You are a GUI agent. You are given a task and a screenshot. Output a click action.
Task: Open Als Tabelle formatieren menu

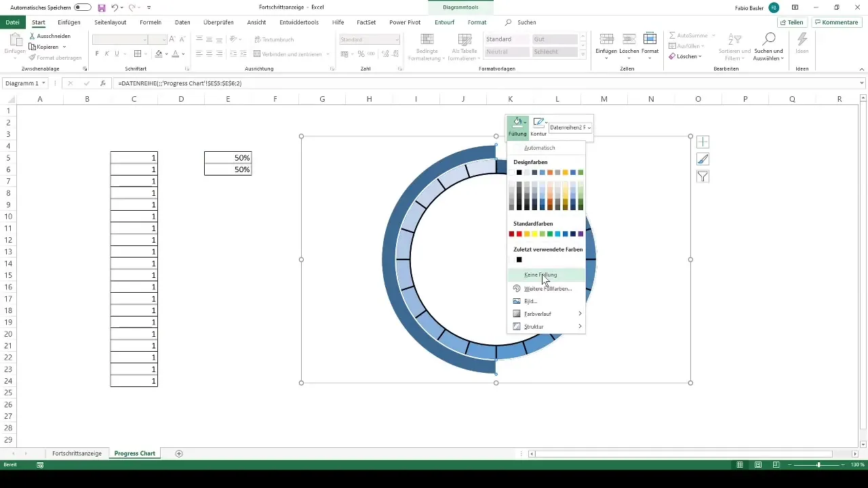coord(465,47)
